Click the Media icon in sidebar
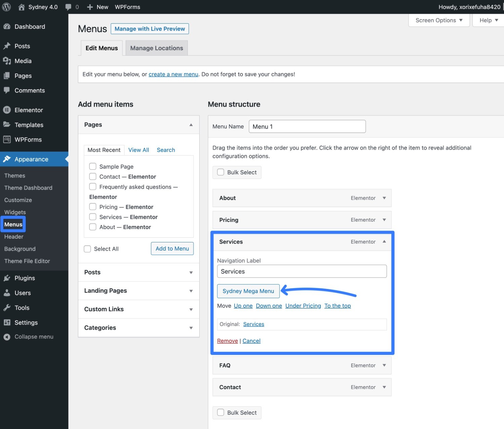 pos(7,61)
